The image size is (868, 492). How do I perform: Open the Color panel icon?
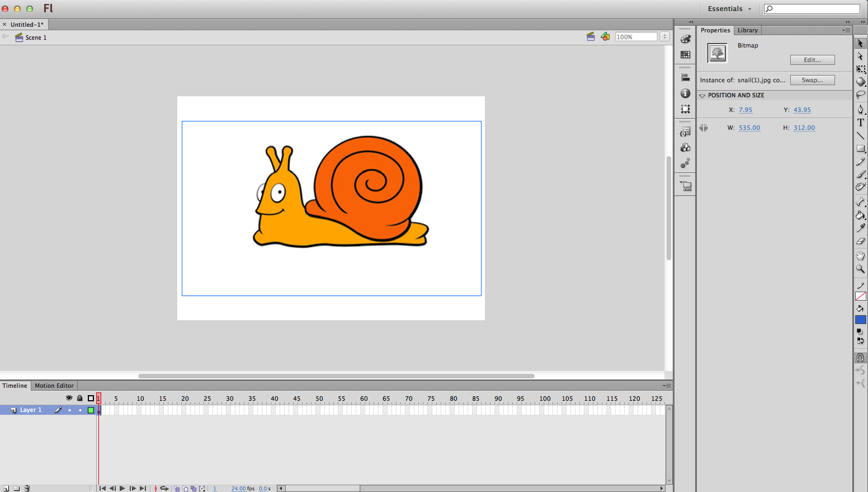click(685, 39)
